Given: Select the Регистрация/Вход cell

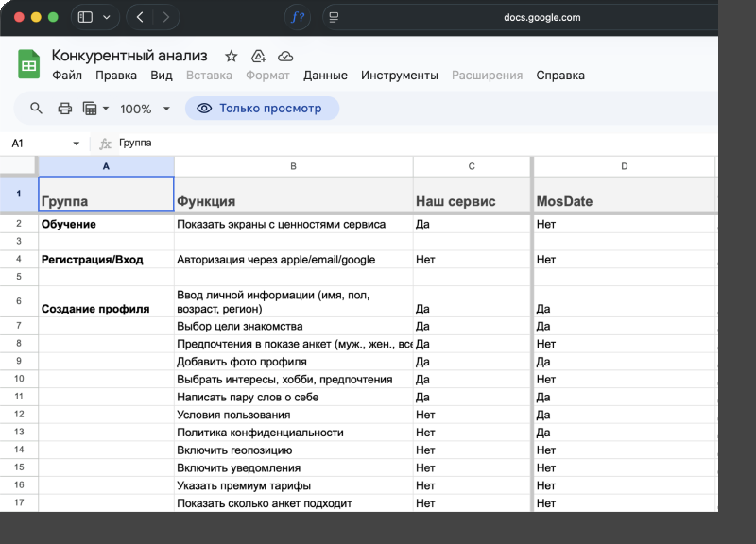Looking at the screenshot, I should (x=106, y=259).
